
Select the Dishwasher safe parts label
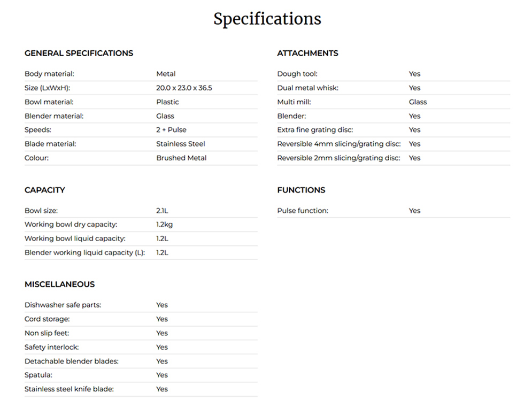pos(63,305)
